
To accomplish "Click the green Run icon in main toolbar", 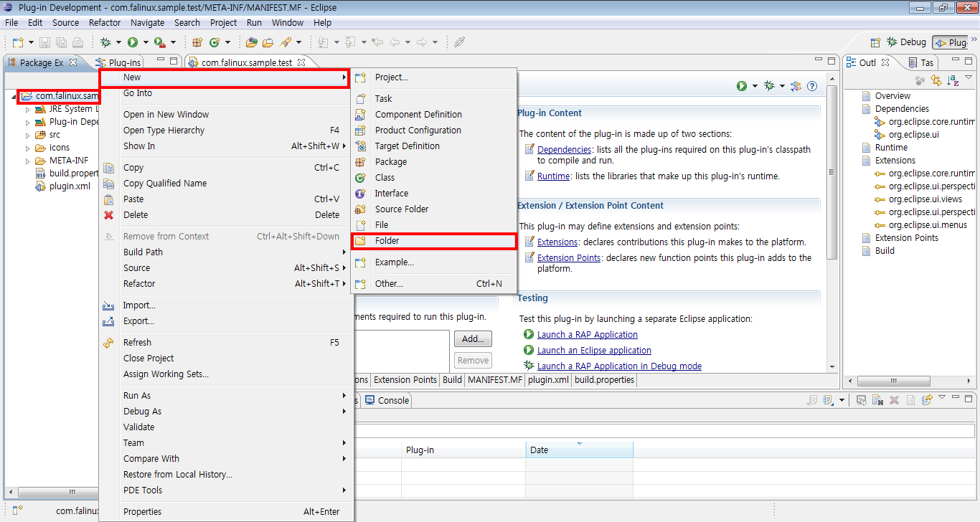I will click(x=133, y=42).
